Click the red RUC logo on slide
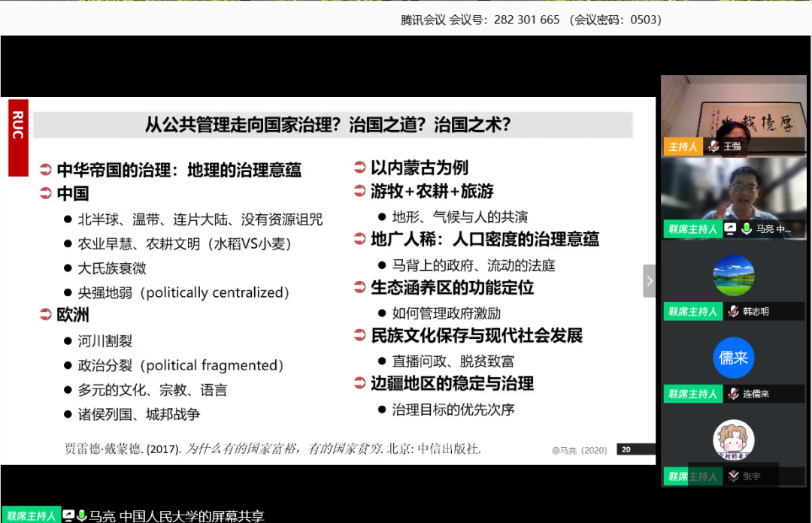Screen dimensions: 812x523 click(18, 137)
